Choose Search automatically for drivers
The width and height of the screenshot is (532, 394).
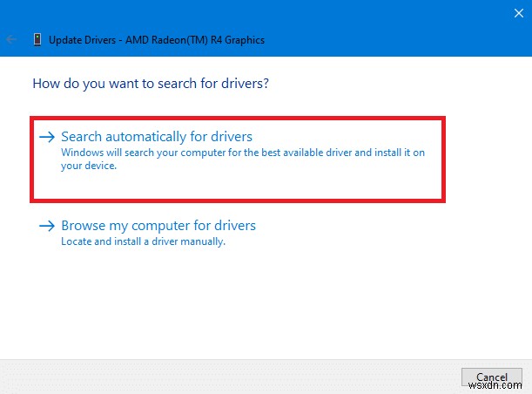point(157,137)
